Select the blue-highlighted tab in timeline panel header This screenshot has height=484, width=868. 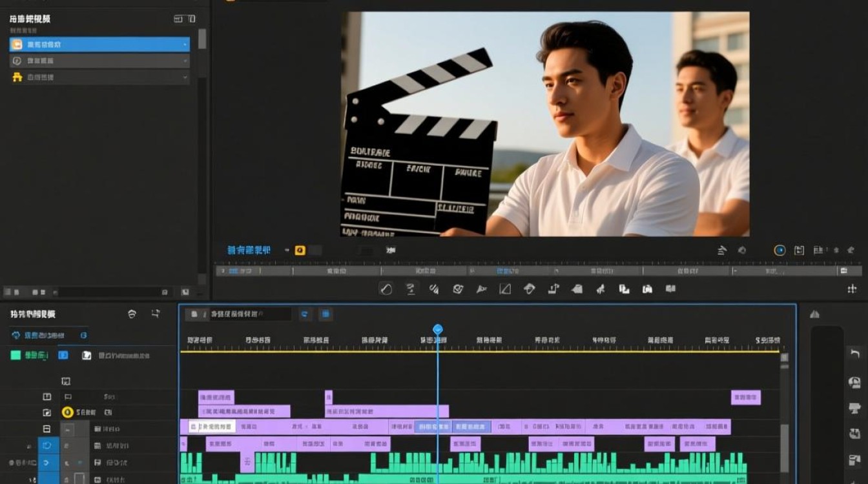pyautogui.click(x=48, y=336)
